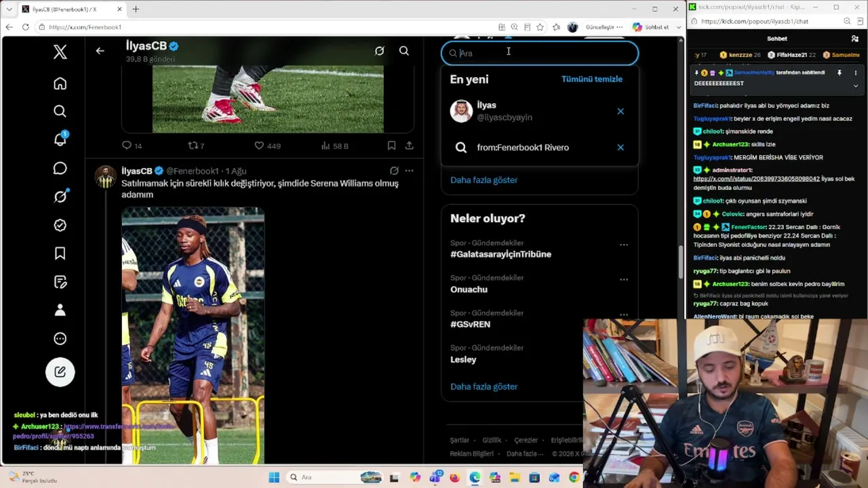Remove 'from:Fenerbook1 Rivero' recent search
868x488 pixels.
pos(620,147)
